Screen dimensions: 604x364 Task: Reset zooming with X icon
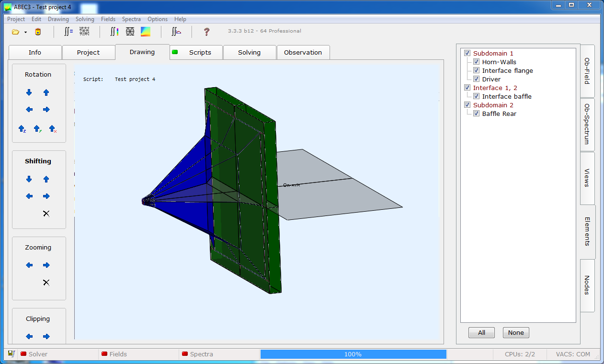(x=46, y=283)
